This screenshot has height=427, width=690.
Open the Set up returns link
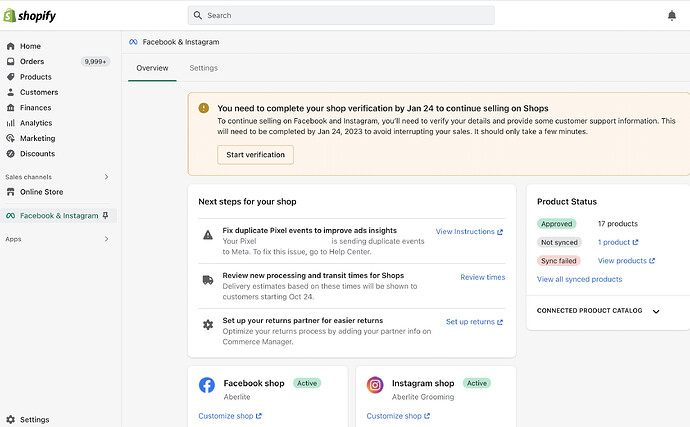coord(474,322)
